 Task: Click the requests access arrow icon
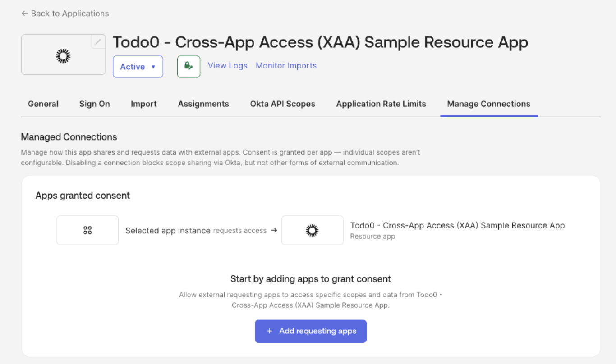coord(274,230)
